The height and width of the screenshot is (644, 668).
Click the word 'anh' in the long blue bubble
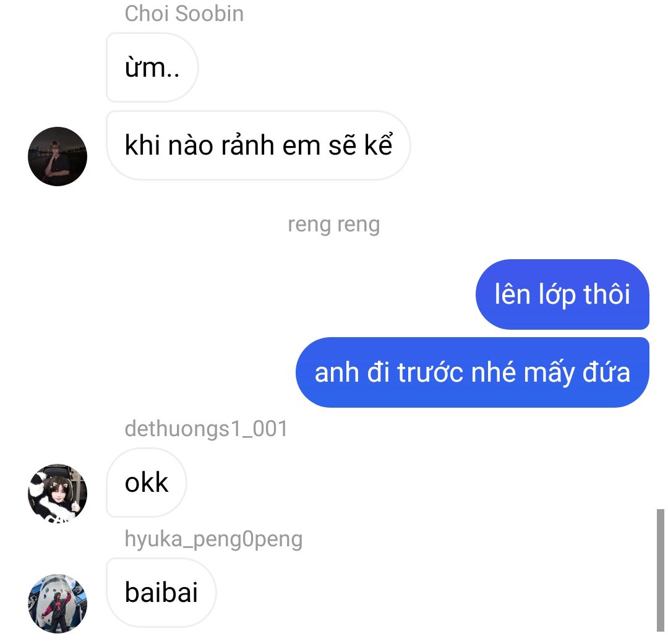pos(336,373)
